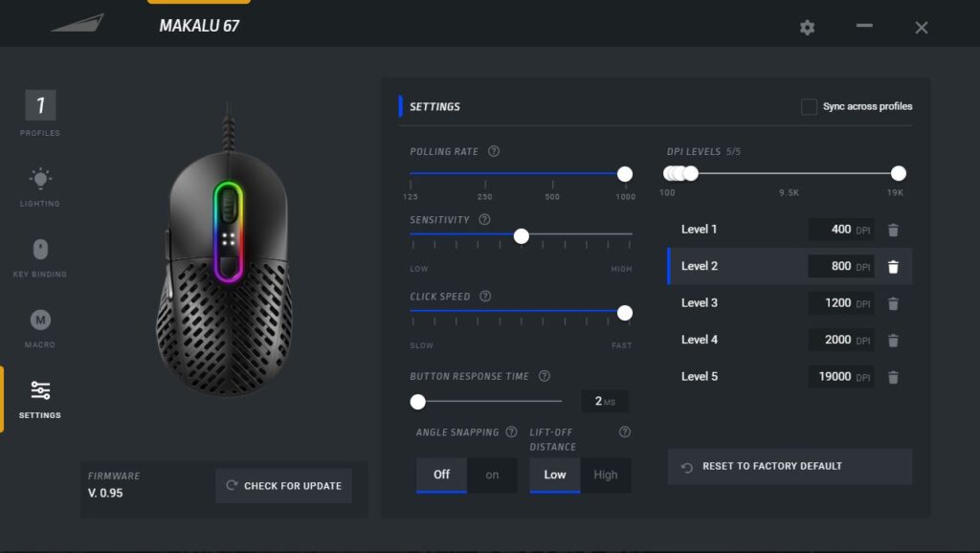Screen dimensions: 980x553
Task: Click the Profiles number icon
Action: pos(40,105)
